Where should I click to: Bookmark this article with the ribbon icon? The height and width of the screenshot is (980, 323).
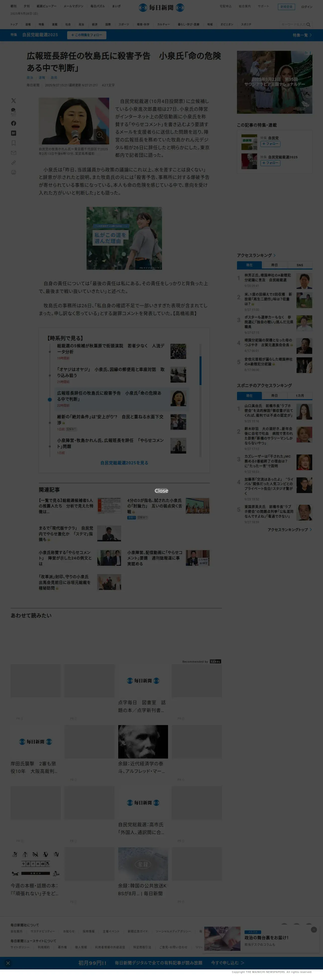pyautogui.click(x=14, y=143)
